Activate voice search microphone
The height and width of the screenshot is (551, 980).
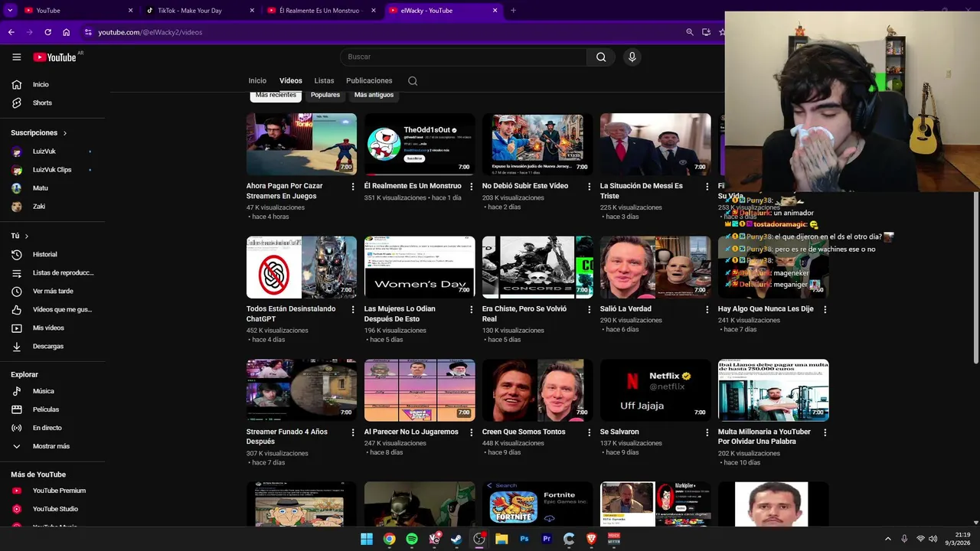point(632,57)
